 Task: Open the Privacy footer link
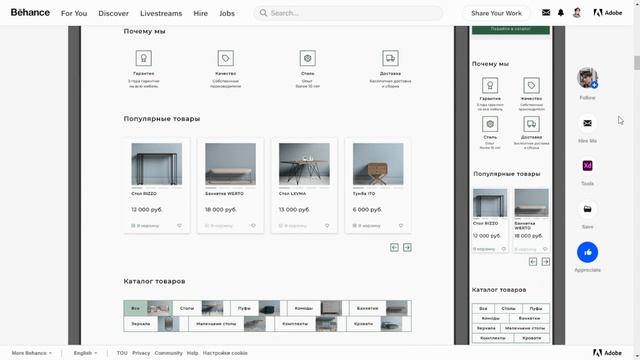tap(141, 353)
